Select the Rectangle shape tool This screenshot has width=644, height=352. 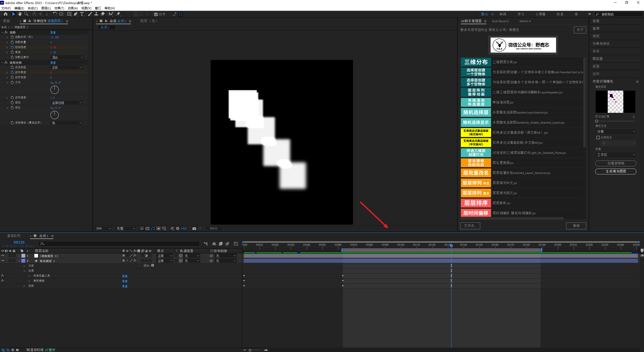69,14
